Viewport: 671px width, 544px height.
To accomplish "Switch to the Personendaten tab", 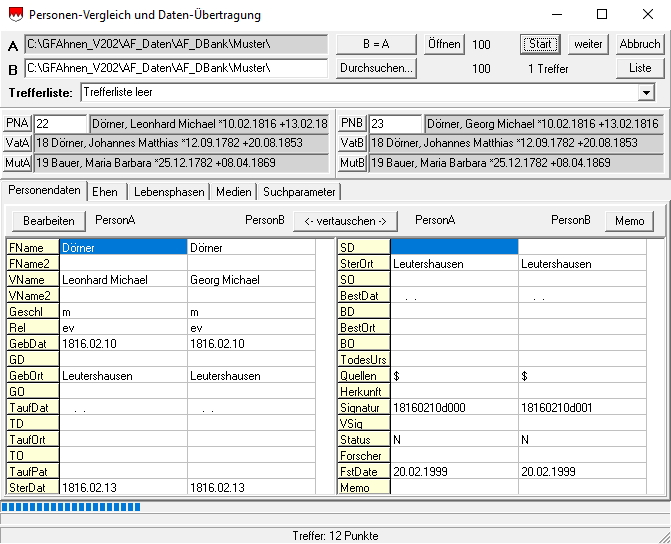I will [45, 190].
